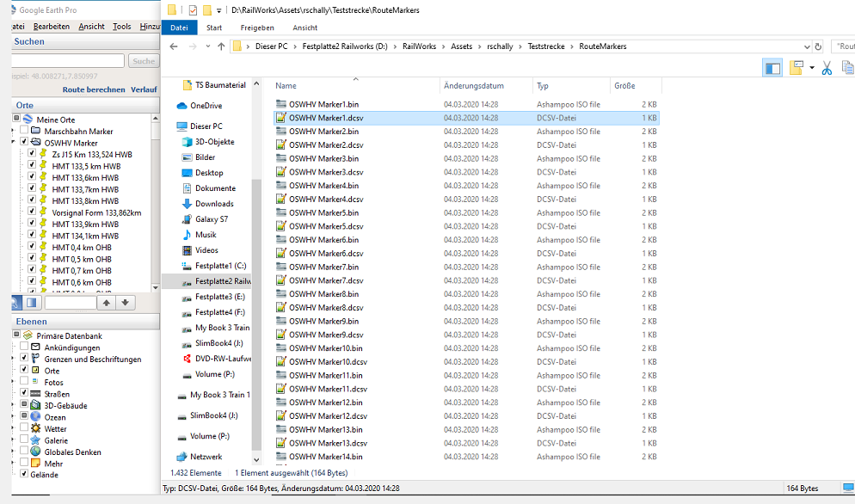
Task: Click the scissors Cut icon
Action: coord(827,68)
